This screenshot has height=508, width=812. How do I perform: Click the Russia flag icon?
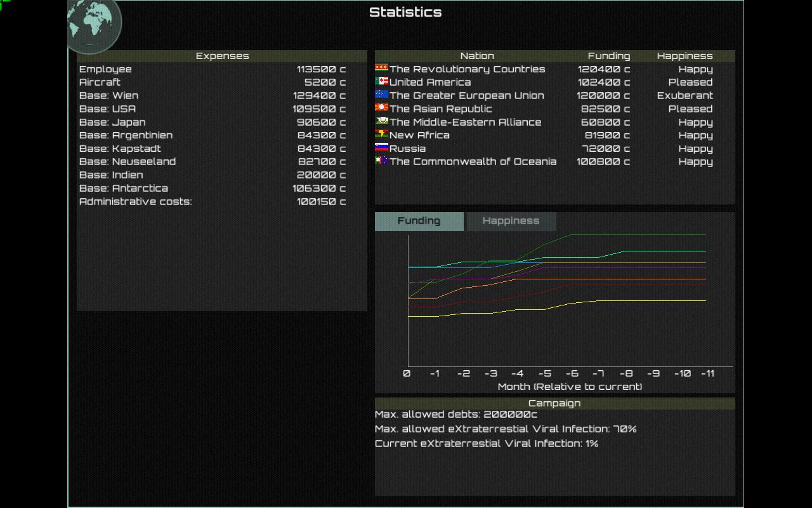(x=381, y=148)
